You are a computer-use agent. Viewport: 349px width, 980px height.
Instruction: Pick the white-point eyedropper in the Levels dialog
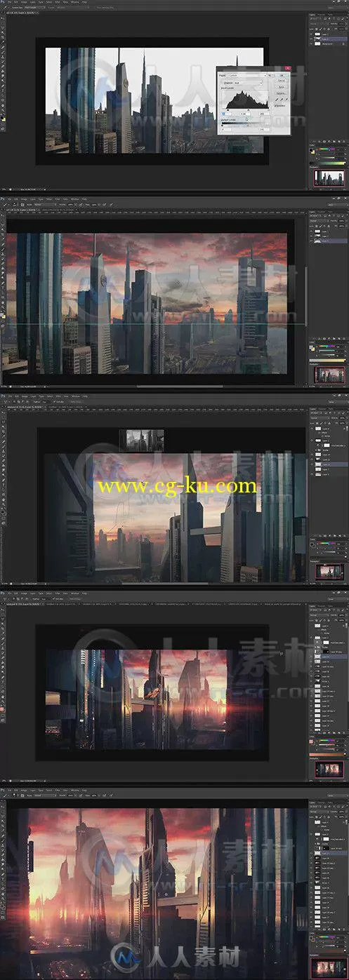[287, 99]
